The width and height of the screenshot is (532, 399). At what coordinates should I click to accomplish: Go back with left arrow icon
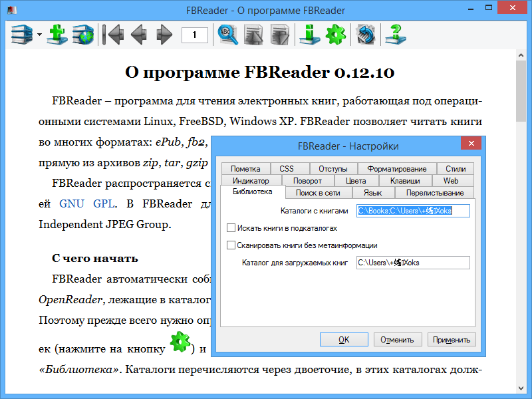click(x=139, y=35)
